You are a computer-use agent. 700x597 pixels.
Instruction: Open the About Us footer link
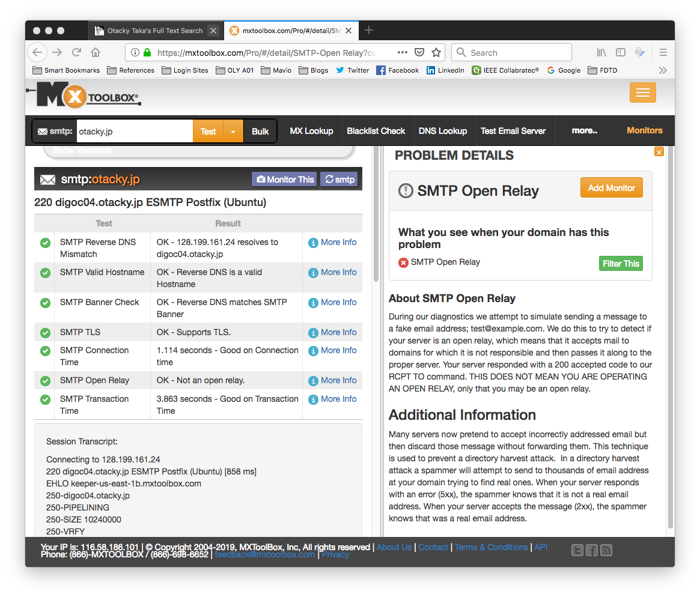394,547
